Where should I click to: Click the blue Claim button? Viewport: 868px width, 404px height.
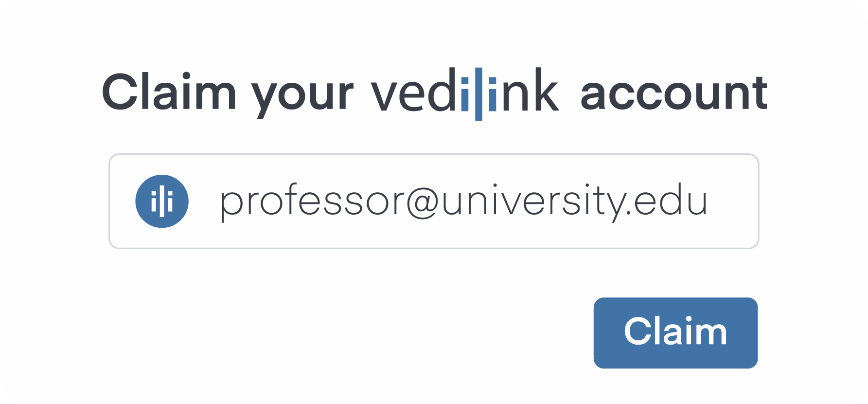pyautogui.click(x=675, y=333)
